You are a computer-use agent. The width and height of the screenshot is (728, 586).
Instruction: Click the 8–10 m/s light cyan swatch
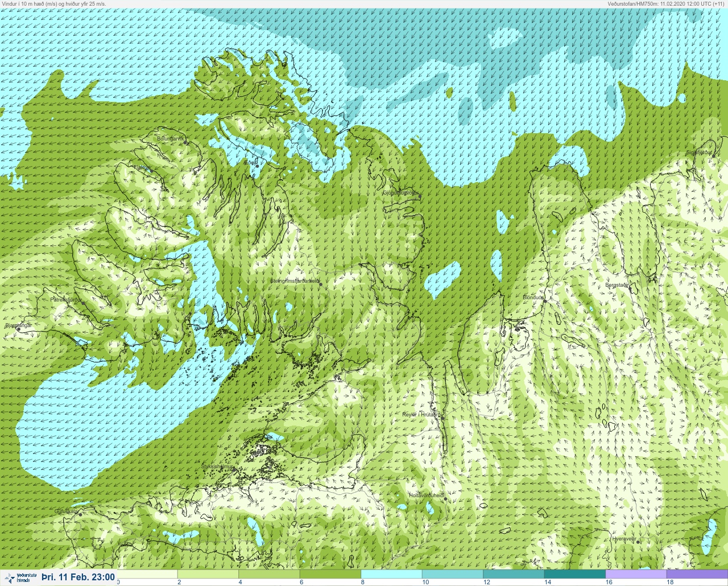(x=391, y=574)
